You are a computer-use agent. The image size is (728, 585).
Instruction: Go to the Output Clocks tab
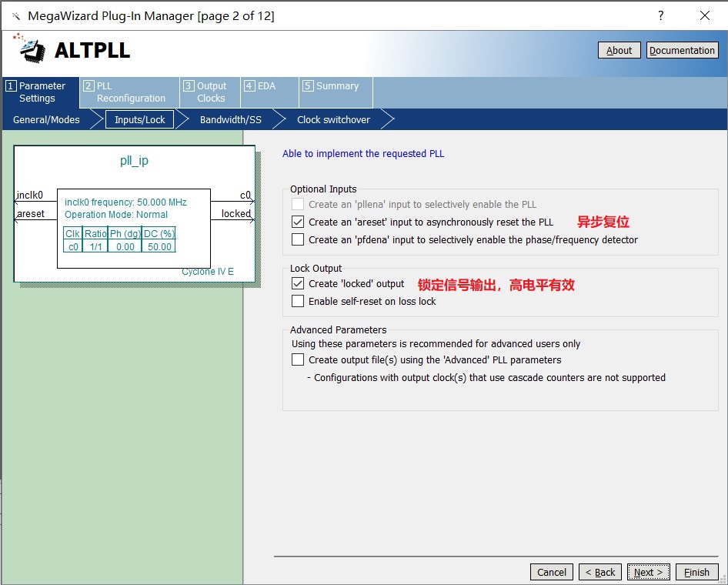coord(210,92)
